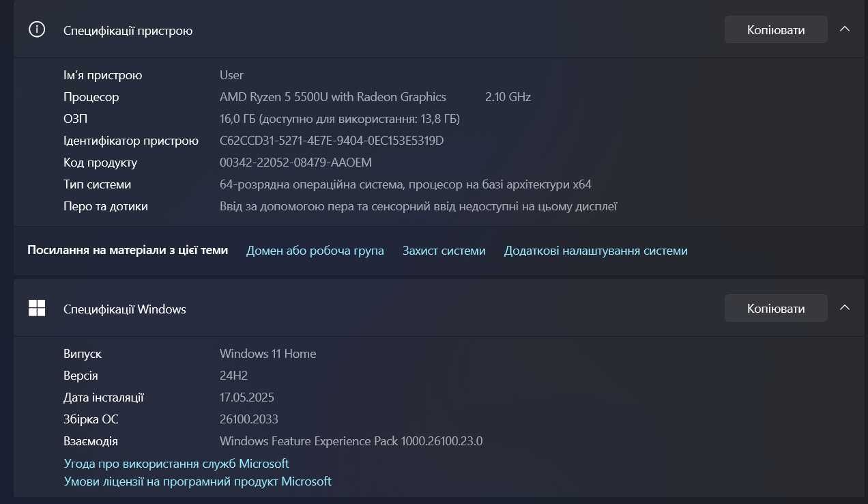Select product code 00342-22052-08479-AAOEM
Viewport: 868px width, 504px height.
295,163
